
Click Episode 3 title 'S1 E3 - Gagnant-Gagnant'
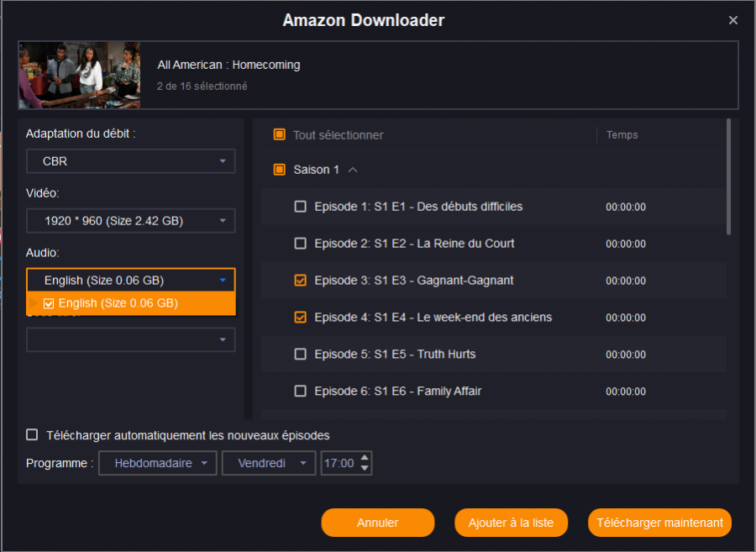pyautogui.click(x=444, y=280)
